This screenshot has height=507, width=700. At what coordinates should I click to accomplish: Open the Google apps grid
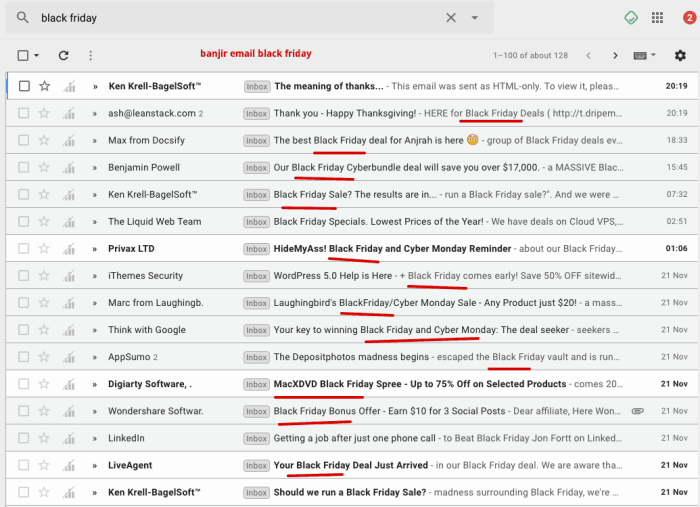pyautogui.click(x=657, y=17)
